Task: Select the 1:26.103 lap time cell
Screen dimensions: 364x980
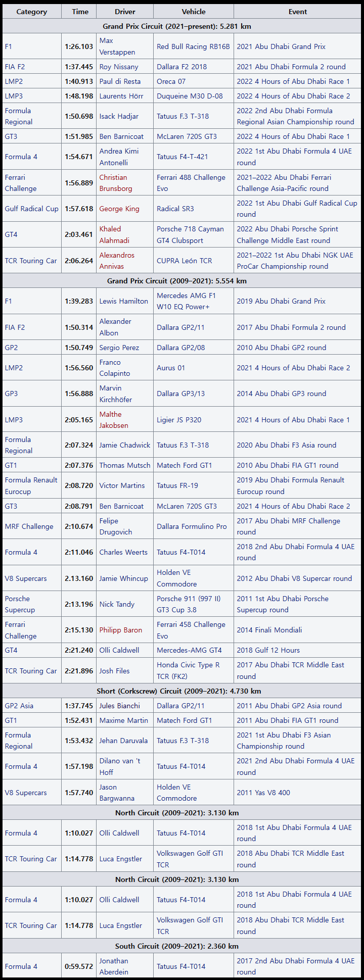Action: click(79, 46)
